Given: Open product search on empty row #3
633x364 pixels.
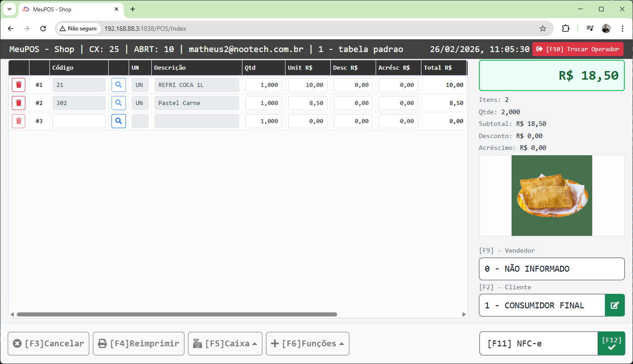Looking at the screenshot, I should pos(118,121).
